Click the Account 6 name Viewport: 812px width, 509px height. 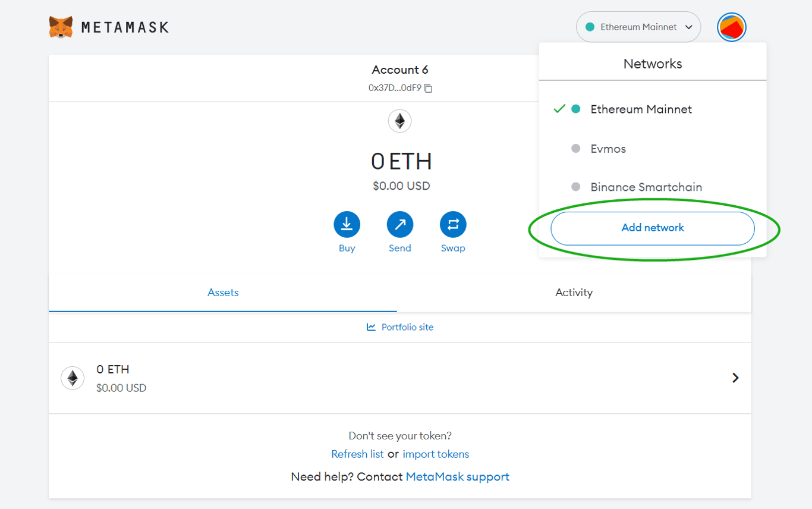[400, 70]
